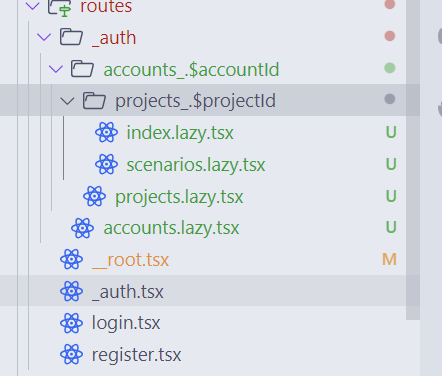Collapse the accounts_.$accountId folder chevron
442x376 pixels.
pos(56,69)
